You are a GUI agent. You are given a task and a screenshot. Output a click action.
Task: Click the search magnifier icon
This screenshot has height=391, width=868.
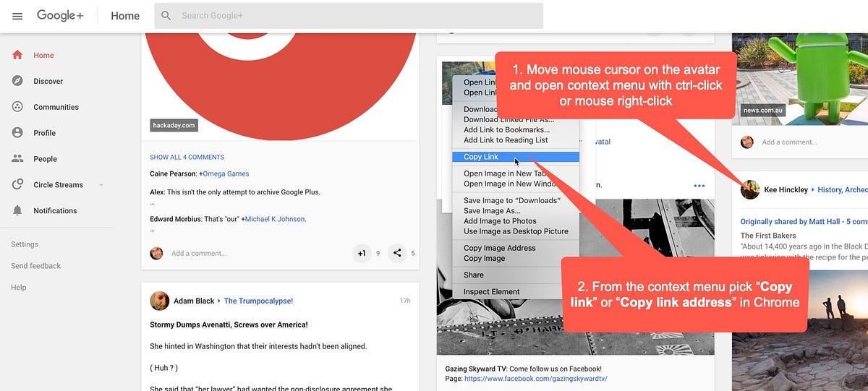pyautogui.click(x=166, y=15)
